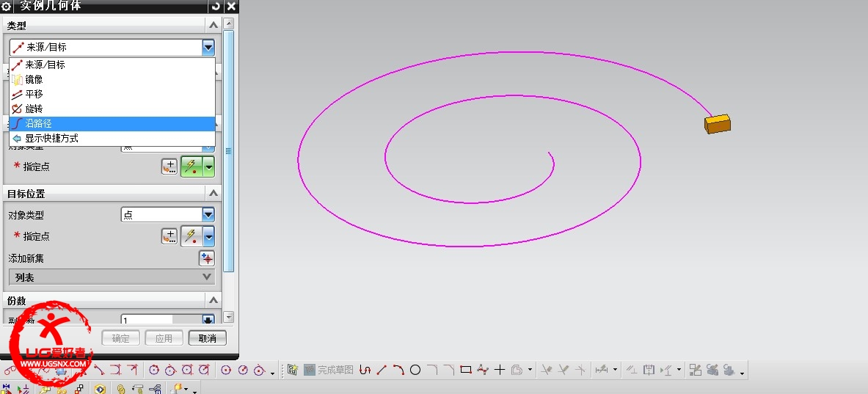Select the Circle sketch tool
Screen dimensions: 868x394
415,370
